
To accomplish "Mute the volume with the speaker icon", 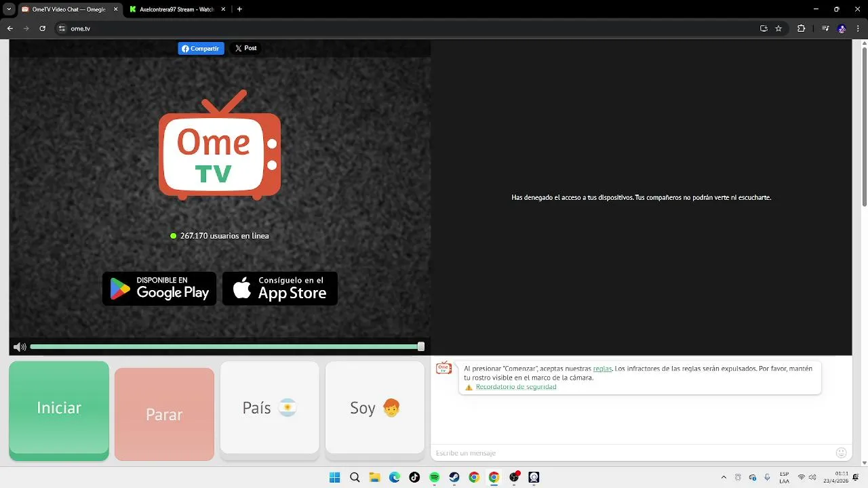I will pyautogui.click(x=20, y=347).
